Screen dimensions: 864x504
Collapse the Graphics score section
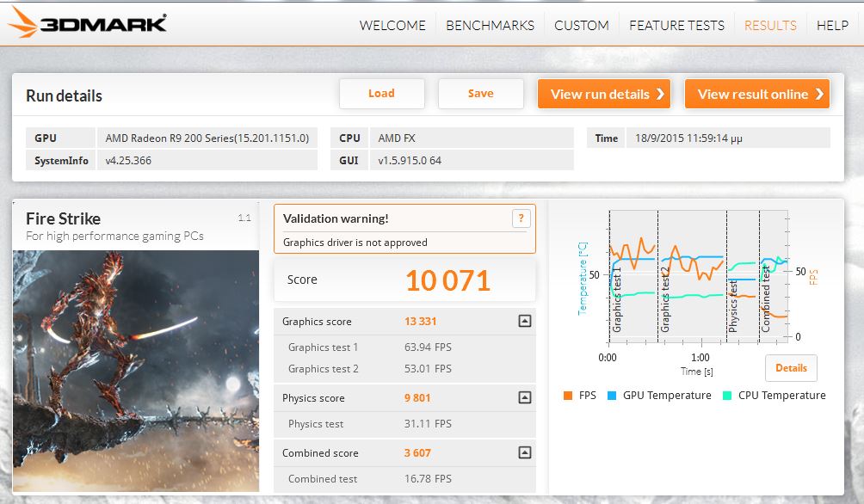click(525, 321)
